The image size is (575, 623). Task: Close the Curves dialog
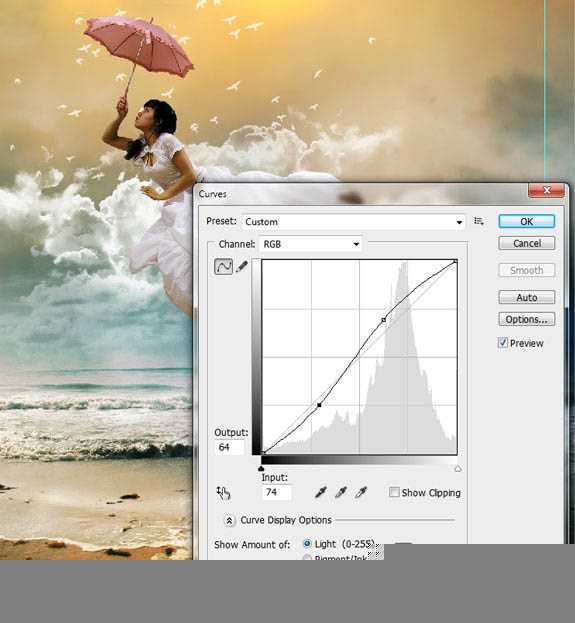point(546,190)
